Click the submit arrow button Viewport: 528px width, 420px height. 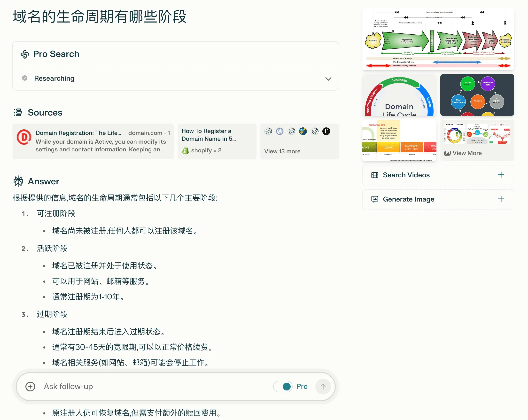(x=323, y=386)
